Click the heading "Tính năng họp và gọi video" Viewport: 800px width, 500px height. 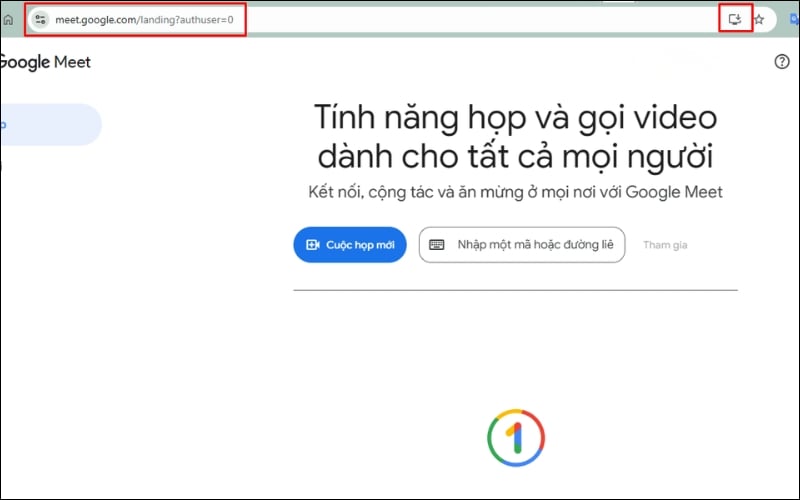[515, 117]
